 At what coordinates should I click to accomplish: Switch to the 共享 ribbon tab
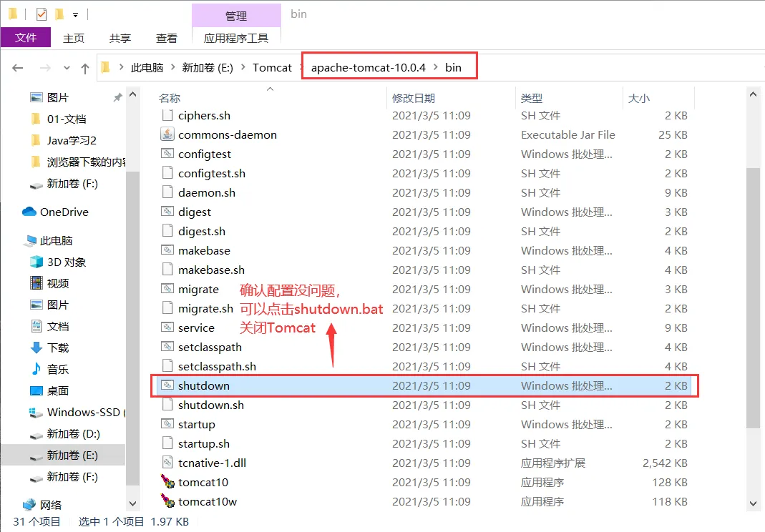[120, 38]
